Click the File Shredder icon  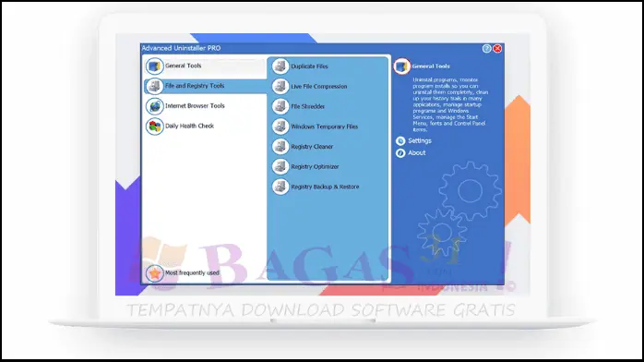280,106
